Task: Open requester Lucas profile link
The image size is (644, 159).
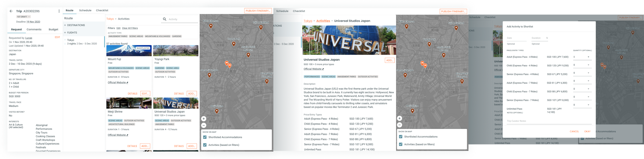Action: click(29, 38)
